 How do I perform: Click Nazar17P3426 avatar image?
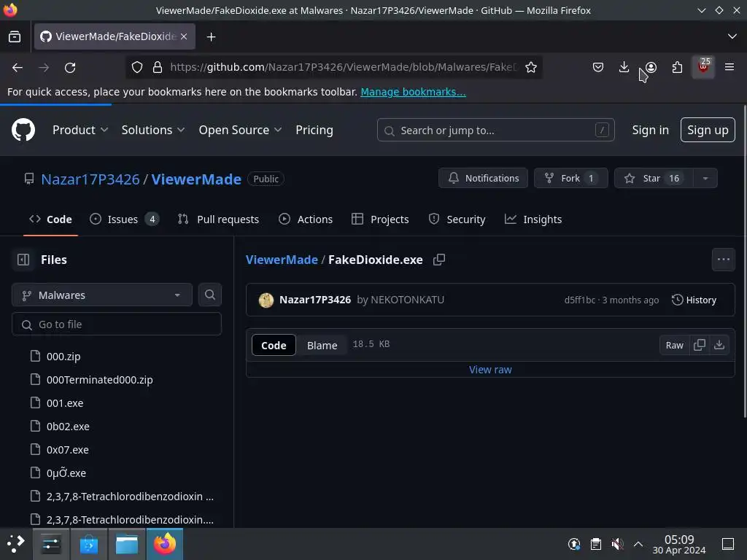coord(266,300)
